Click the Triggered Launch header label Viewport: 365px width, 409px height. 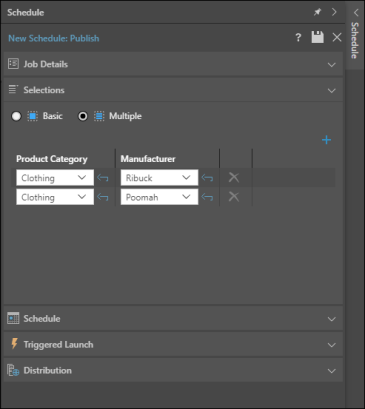[x=58, y=345]
